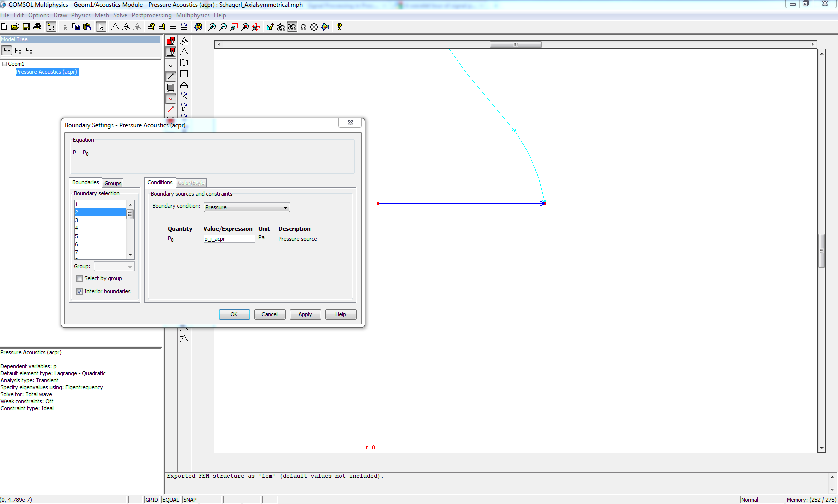Open the Group dropdown list

114,267
